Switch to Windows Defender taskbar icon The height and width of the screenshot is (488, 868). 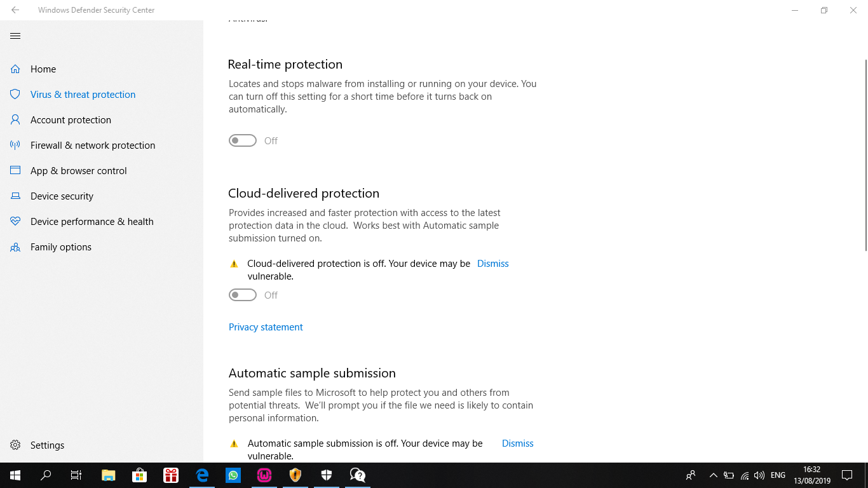(327, 475)
